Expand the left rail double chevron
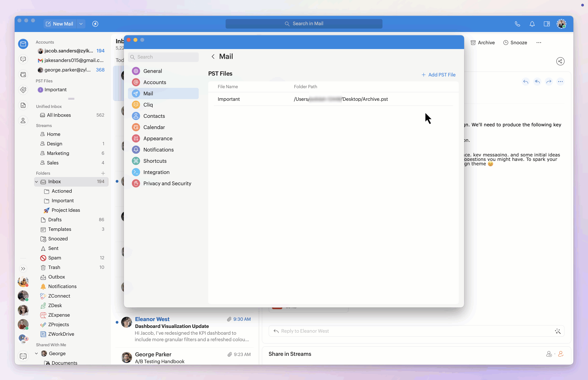 [23, 268]
